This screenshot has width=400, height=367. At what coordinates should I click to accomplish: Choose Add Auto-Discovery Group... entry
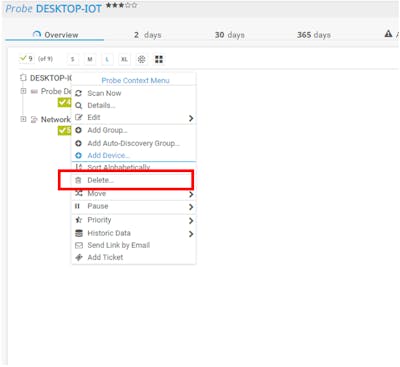tap(134, 143)
